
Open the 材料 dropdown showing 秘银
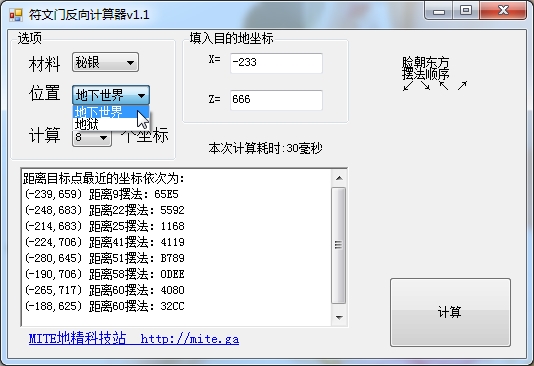[x=105, y=62]
